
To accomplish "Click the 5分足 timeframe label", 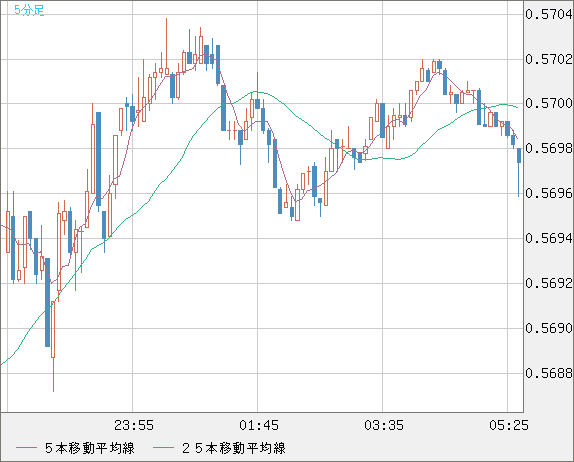I will [29, 10].
